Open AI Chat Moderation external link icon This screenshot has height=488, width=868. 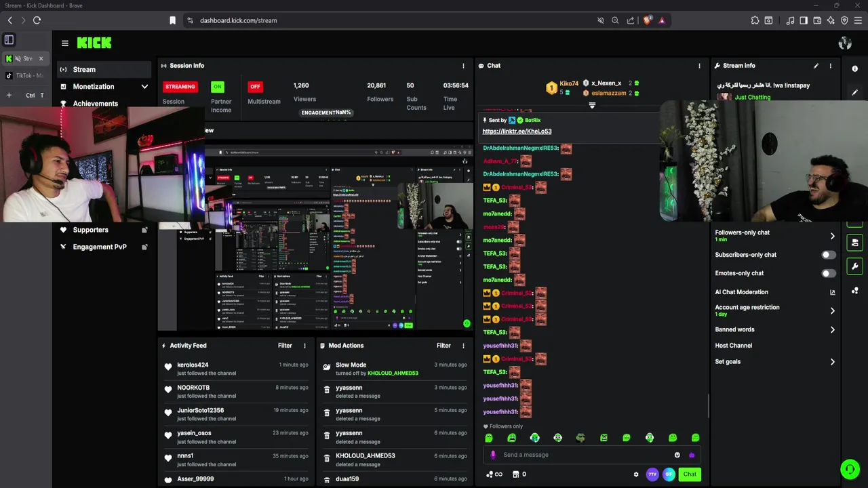click(x=833, y=292)
